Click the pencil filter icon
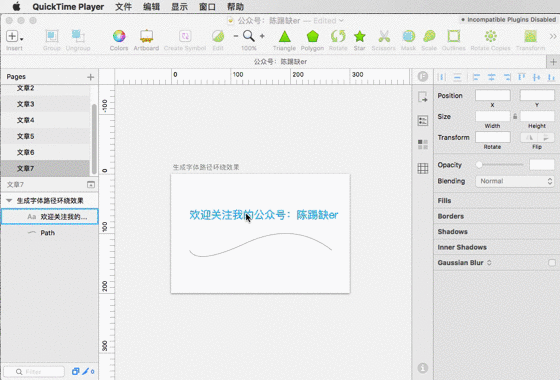Screen dimensions: 560x380 (x=86, y=371)
